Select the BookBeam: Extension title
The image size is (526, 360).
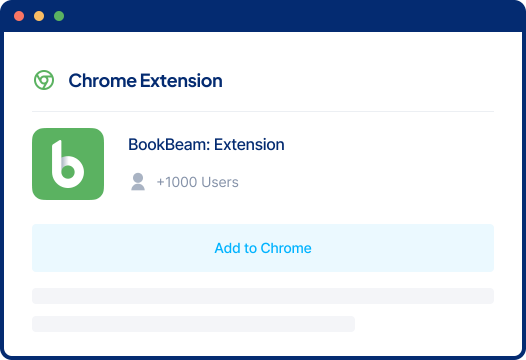[x=206, y=145]
